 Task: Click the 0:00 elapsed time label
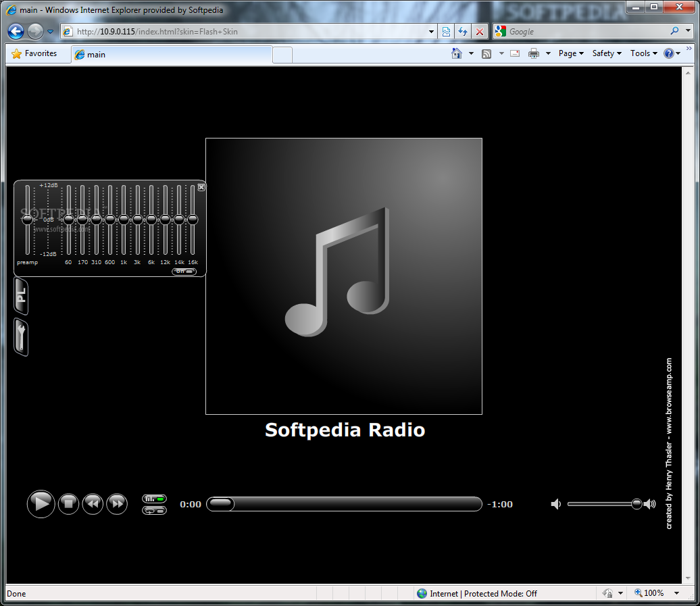(x=191, y=504)
